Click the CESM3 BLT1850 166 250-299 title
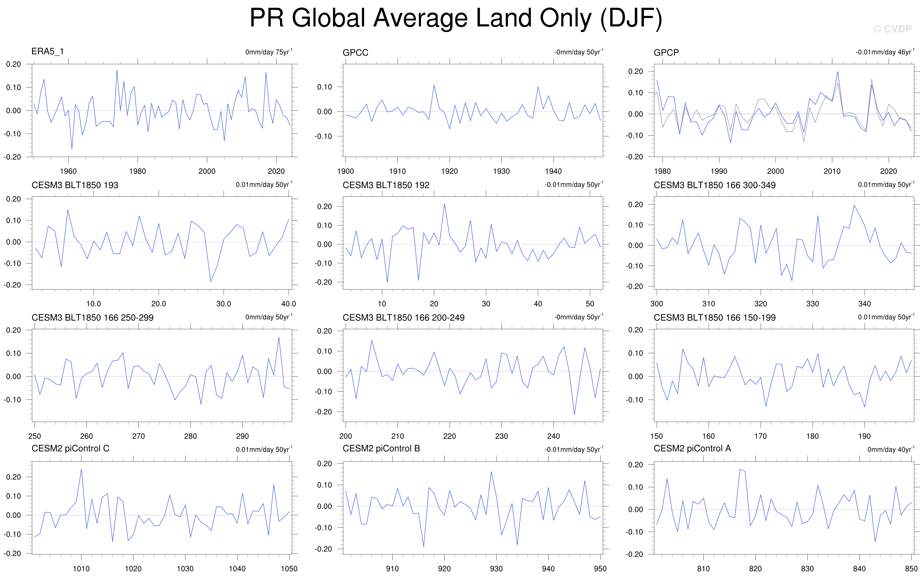924x579 pixels. tap(92, 317)
